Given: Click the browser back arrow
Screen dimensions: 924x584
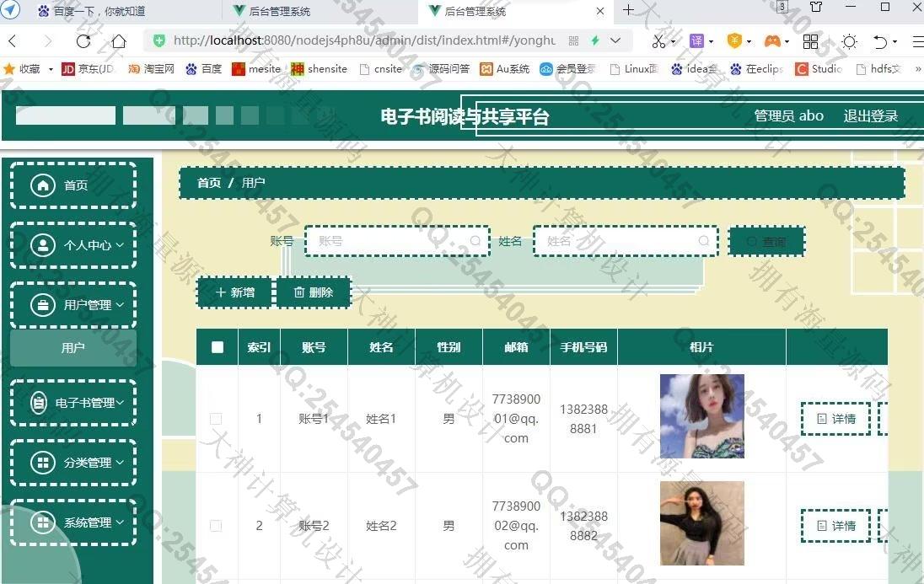Looking at the screenshot, I should pyautogui.click(x=13, y=40).
